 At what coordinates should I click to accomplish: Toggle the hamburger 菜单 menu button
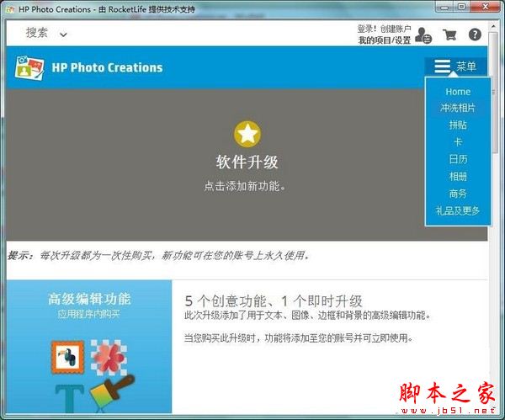pyautogui.click(x=455, y=66)
